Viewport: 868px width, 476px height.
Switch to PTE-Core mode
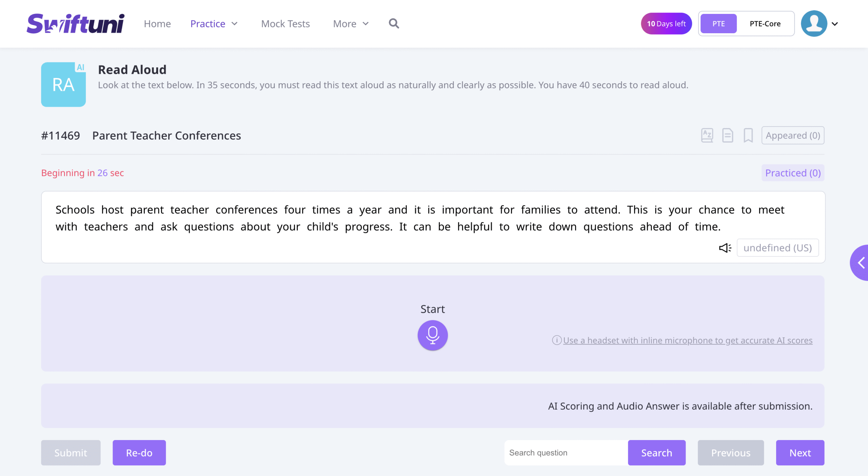765,24
